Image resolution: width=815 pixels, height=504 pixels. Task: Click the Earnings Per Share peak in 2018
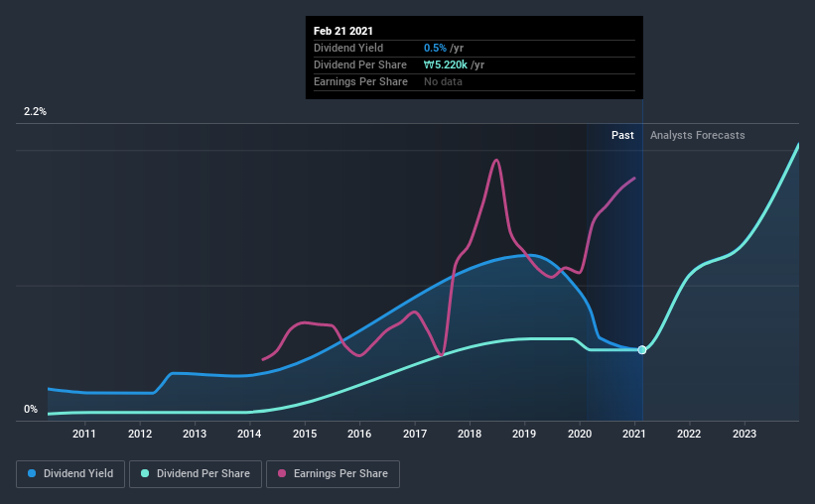coord(496,160)
